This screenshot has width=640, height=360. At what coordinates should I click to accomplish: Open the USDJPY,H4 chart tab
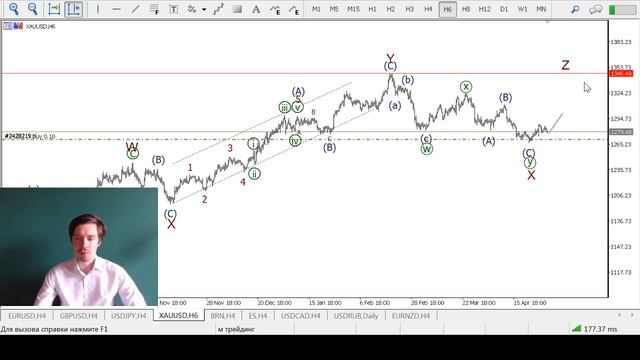(129, 316)
